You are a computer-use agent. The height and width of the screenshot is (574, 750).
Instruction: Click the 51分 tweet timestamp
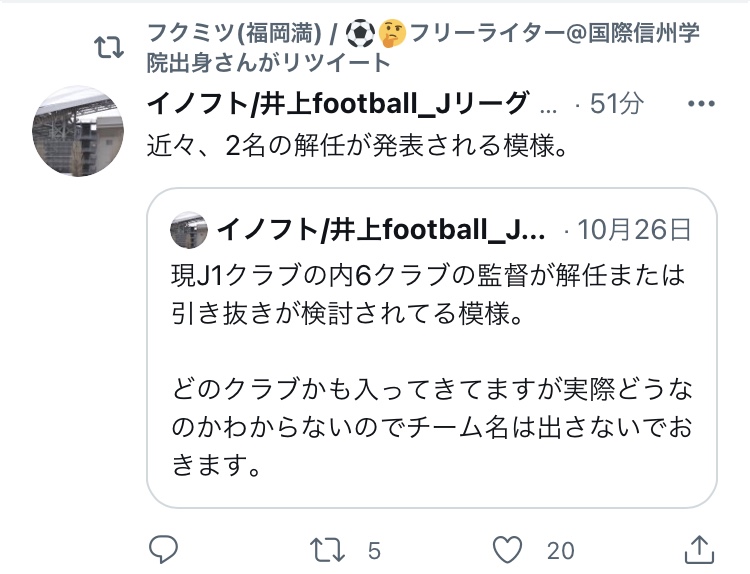616,103
